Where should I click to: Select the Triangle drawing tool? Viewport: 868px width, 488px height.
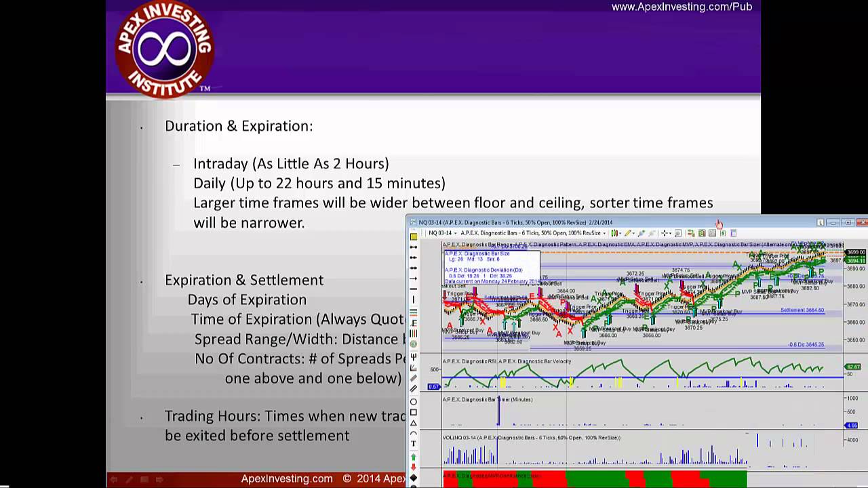414,423
